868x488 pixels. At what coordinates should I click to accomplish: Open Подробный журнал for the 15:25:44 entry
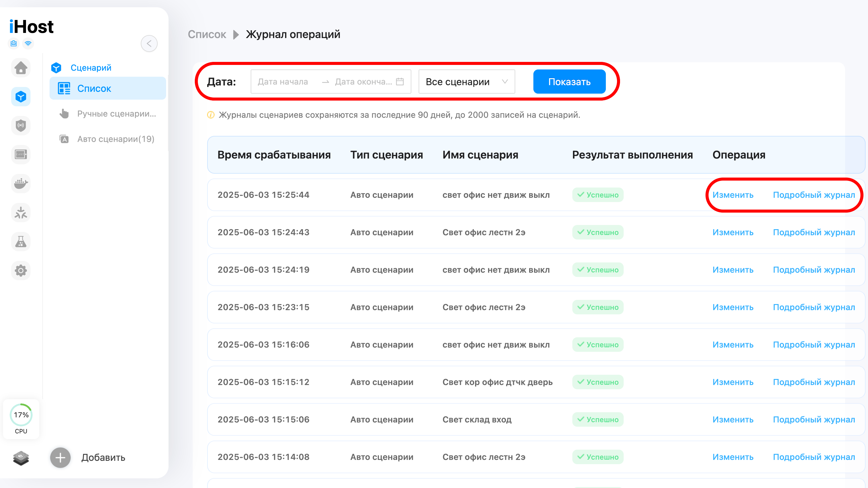point(814,195)
